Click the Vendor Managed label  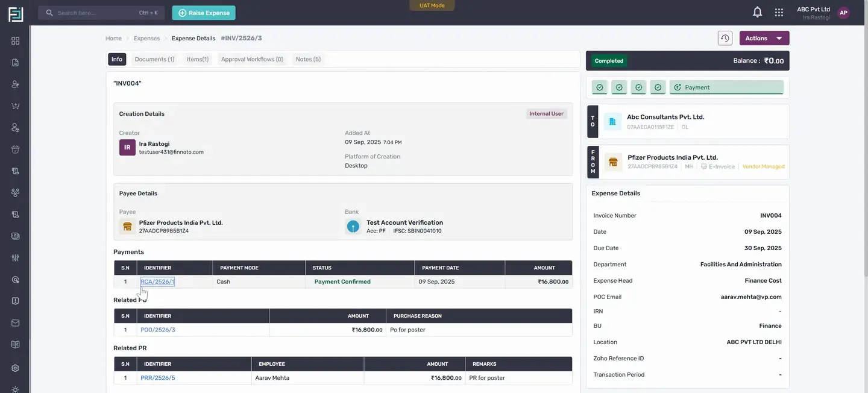(764, 166)
